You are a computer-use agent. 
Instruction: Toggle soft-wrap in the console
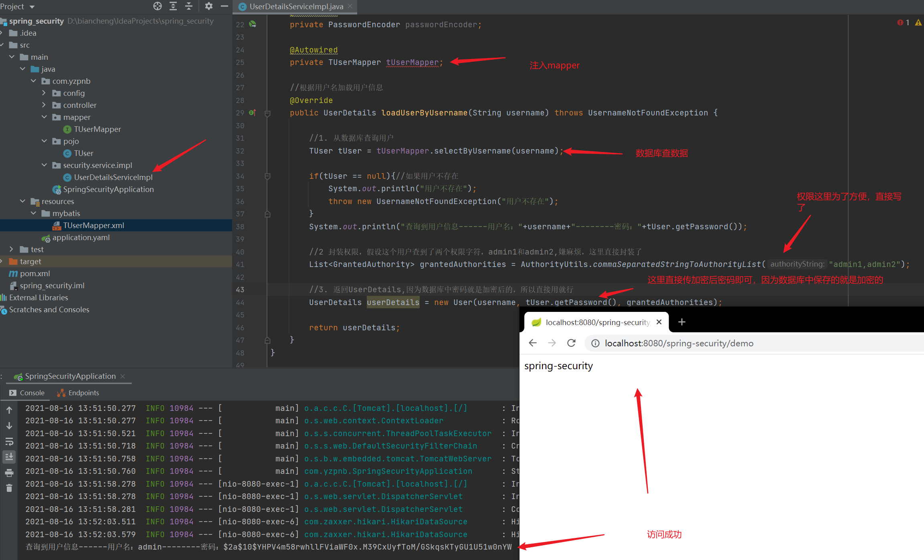pos(9,442)
